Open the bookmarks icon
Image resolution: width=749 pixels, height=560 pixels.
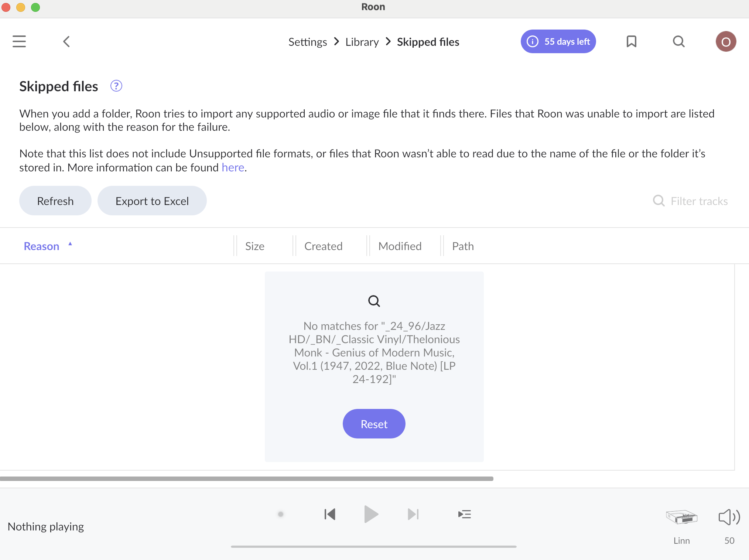click(632, 41)
